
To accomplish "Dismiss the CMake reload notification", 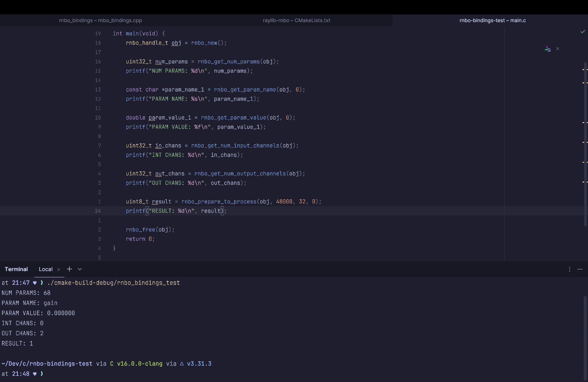I will click(x=557, y=49).
